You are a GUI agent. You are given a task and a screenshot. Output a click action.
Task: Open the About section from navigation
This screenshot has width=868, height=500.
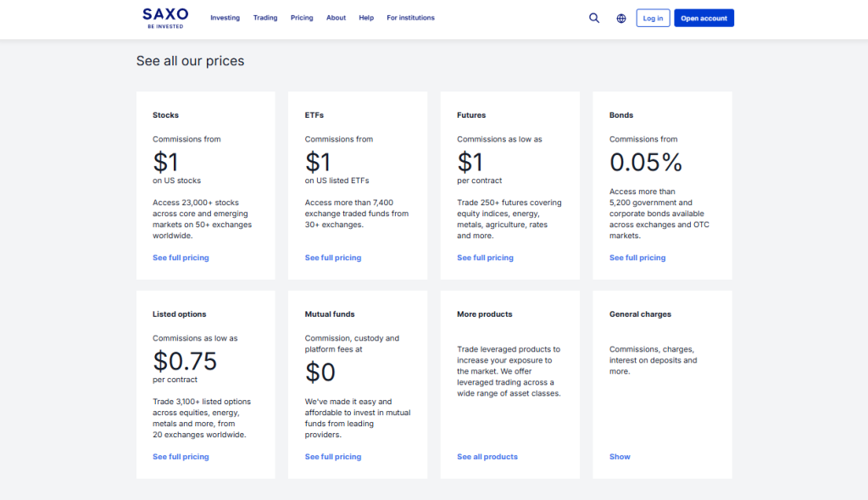pos(336,18)
